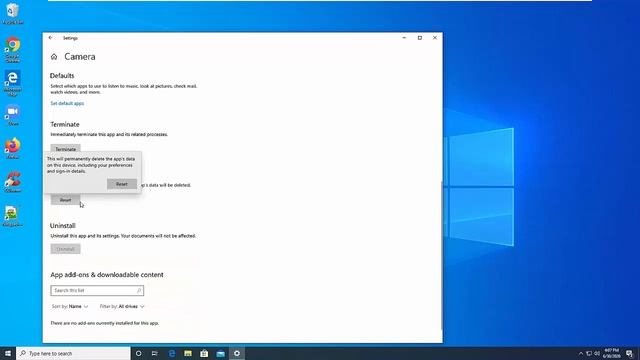This screenshot has height=360, width=640.
Task: Click the 'Defaults' heading
Action: pos(62,76)
